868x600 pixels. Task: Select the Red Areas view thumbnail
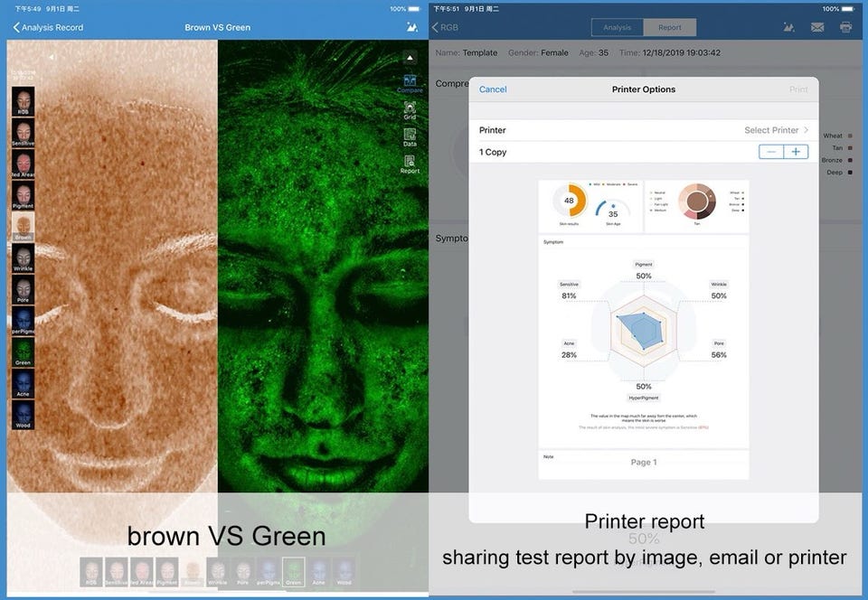click(x=24, y=164)
